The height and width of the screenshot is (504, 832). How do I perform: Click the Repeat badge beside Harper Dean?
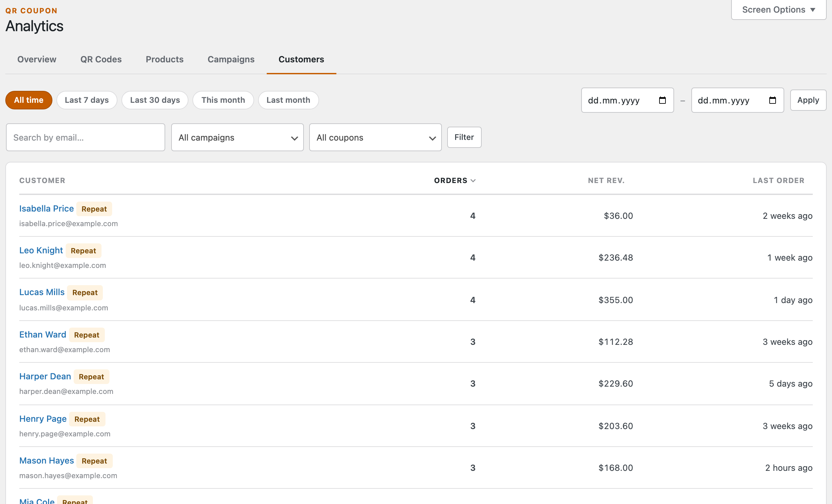pos(92,377)
